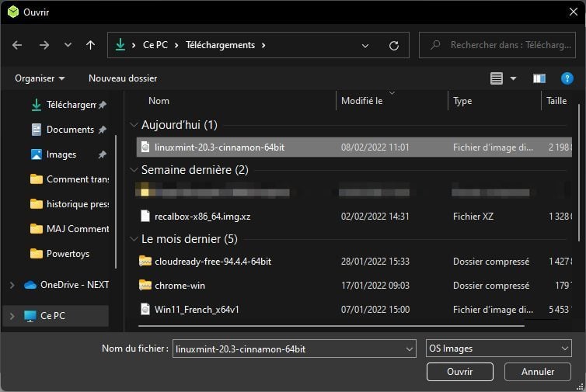Open the historique pres... folder in sidebar
This screenshot has height=392, width=586.
click(69, 204)
